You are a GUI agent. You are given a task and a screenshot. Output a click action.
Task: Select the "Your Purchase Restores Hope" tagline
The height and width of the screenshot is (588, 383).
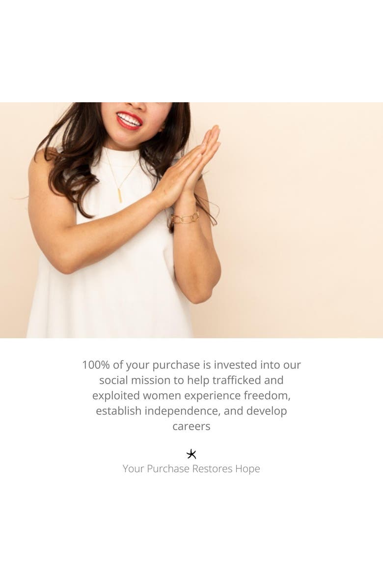pos(191,469)
